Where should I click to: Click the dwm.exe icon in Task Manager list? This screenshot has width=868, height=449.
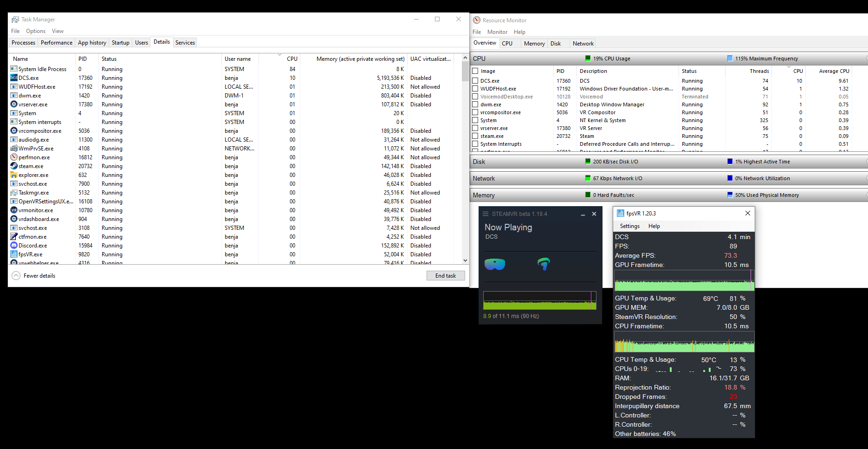(x=14, y=96)
